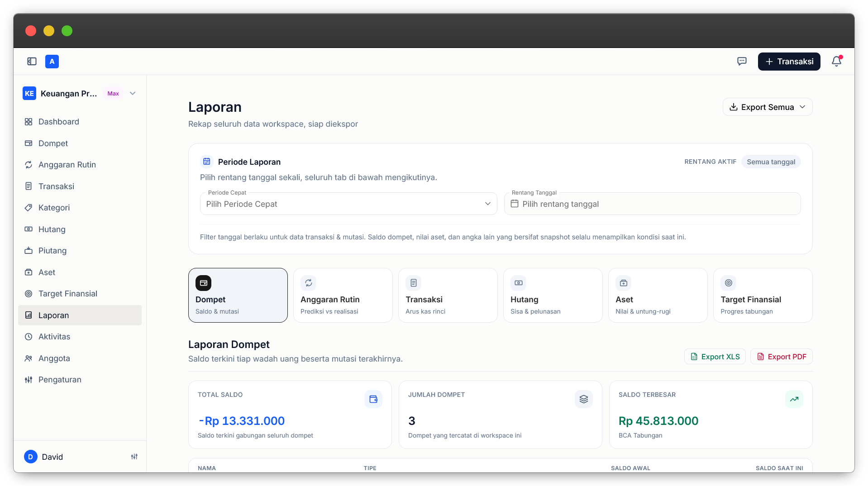Viewport: 868px width, 486px height.
Task: Click the Export PDF button
Action: pos(782,357)
